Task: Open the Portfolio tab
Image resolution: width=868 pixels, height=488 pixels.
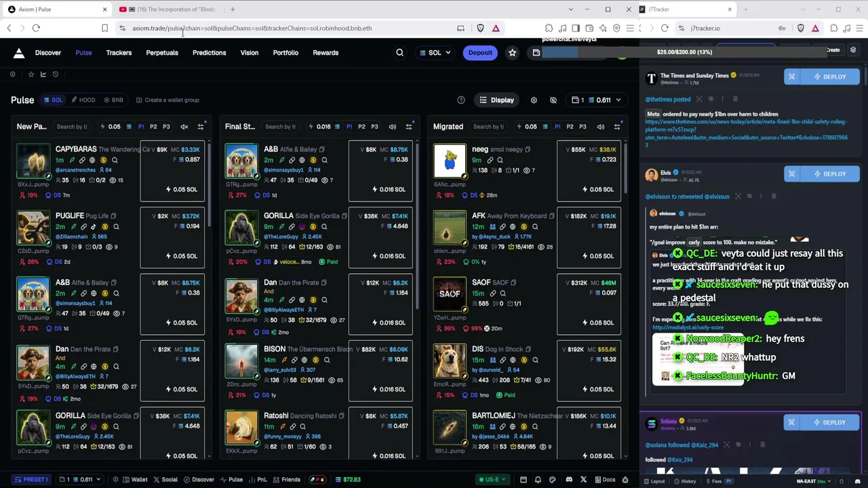Action: pyautogui.click(x=285, y=53)
